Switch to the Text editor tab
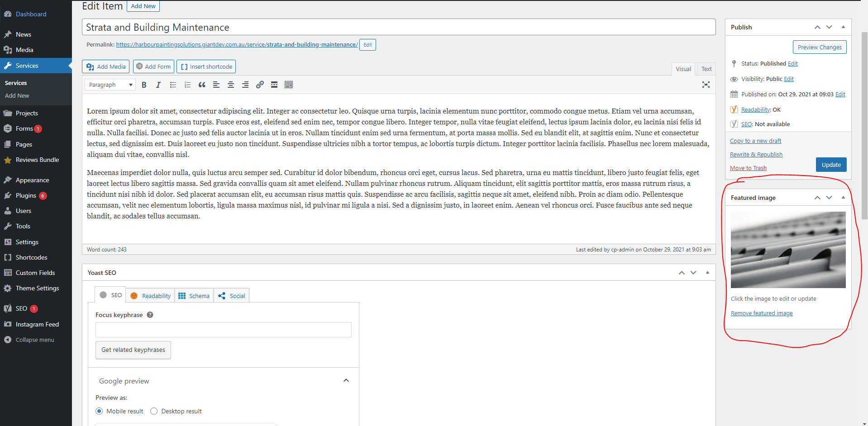The height and width of the screenshot is (426, 868). tap(706, 69)
